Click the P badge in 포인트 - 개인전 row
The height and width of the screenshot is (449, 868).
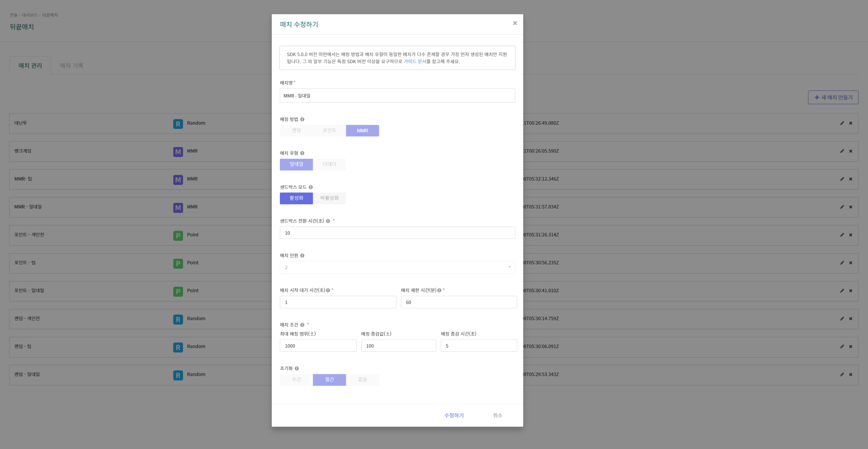coord(178,236)
